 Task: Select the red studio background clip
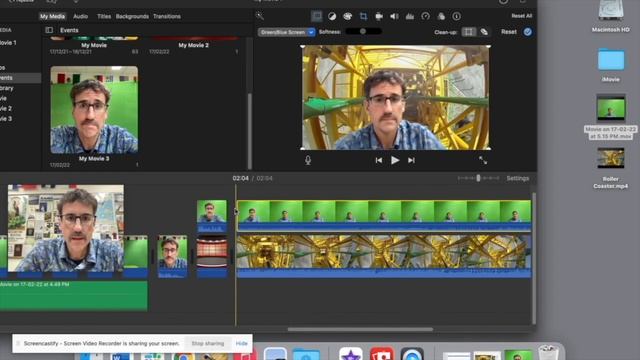coord(212,256)
